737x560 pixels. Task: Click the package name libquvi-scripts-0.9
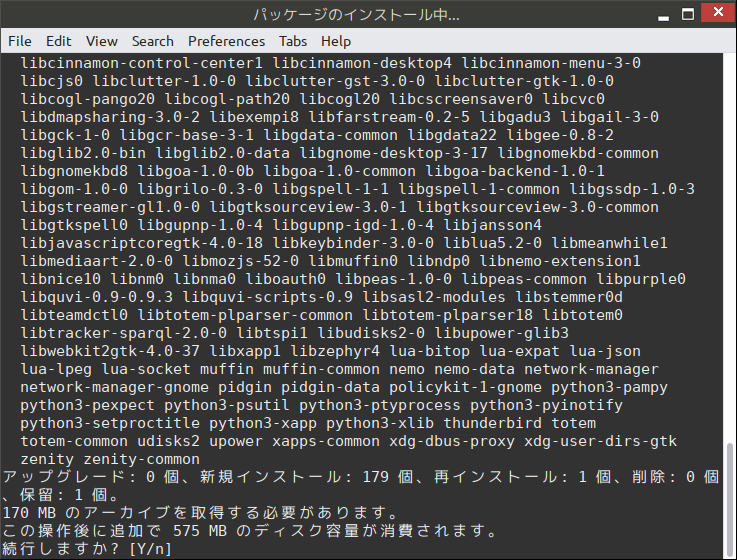click(x=267, y=297)
